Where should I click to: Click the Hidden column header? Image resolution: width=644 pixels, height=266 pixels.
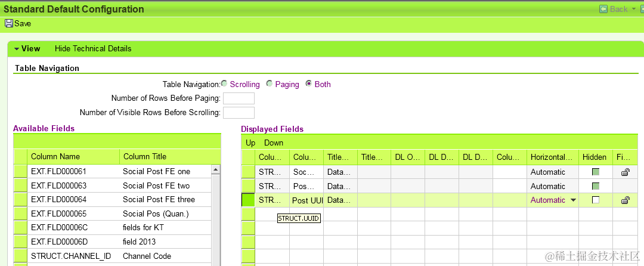(596, 157)
